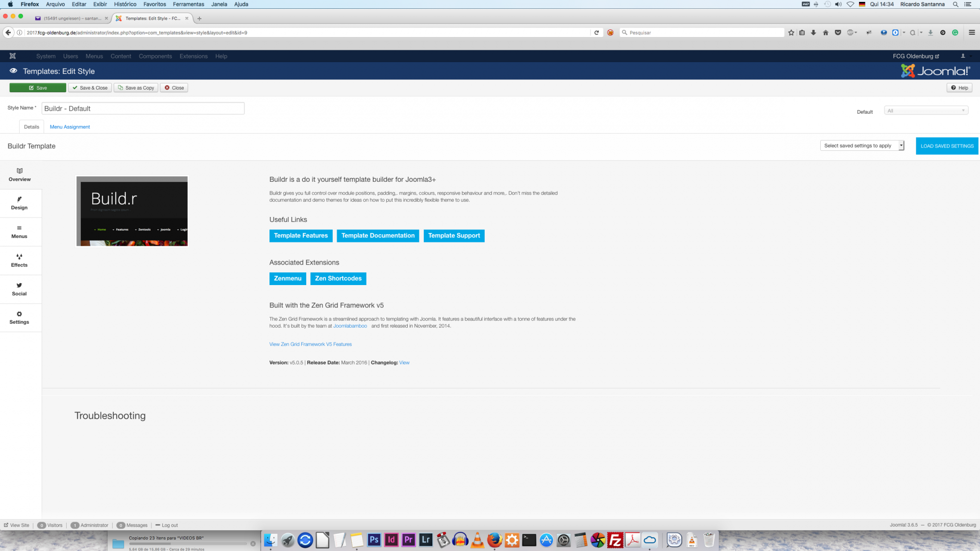Open View Zen Grid Framework V5 Features link
This screenshot has height=551, width=980.
click(311, 344)
